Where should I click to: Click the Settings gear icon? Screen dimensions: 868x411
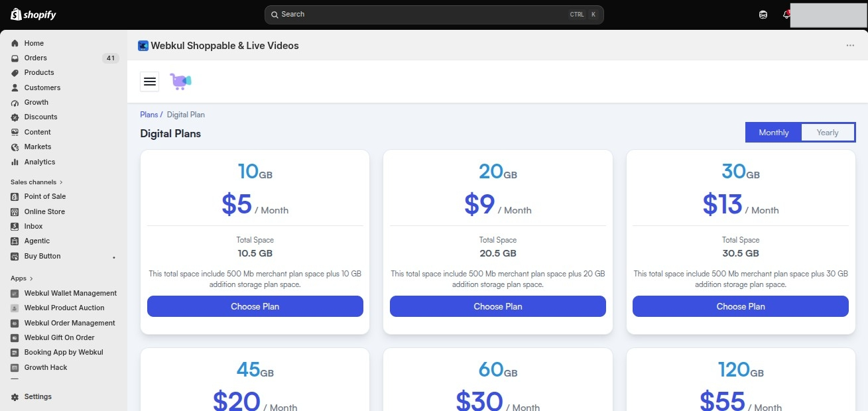15,396
